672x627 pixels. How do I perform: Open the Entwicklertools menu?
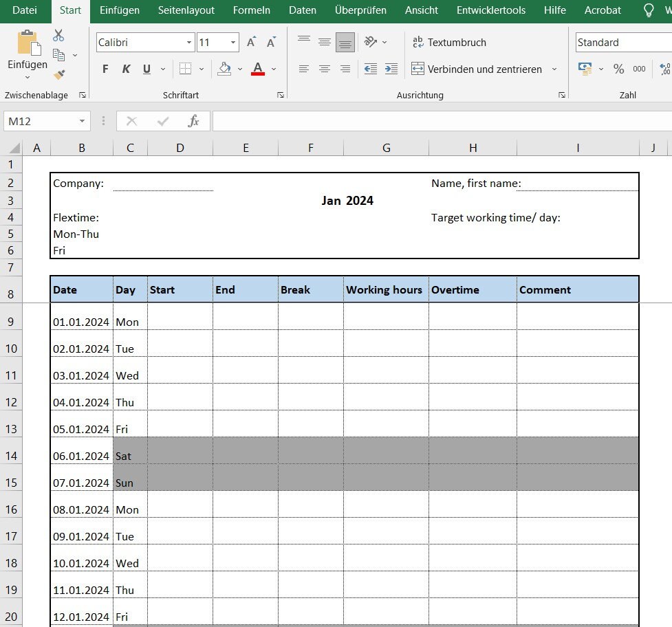pyautogui.click(x=490, y=10)
